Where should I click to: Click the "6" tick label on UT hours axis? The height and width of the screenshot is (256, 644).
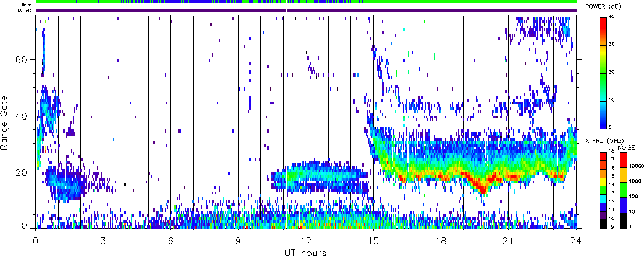pos(170,241)
